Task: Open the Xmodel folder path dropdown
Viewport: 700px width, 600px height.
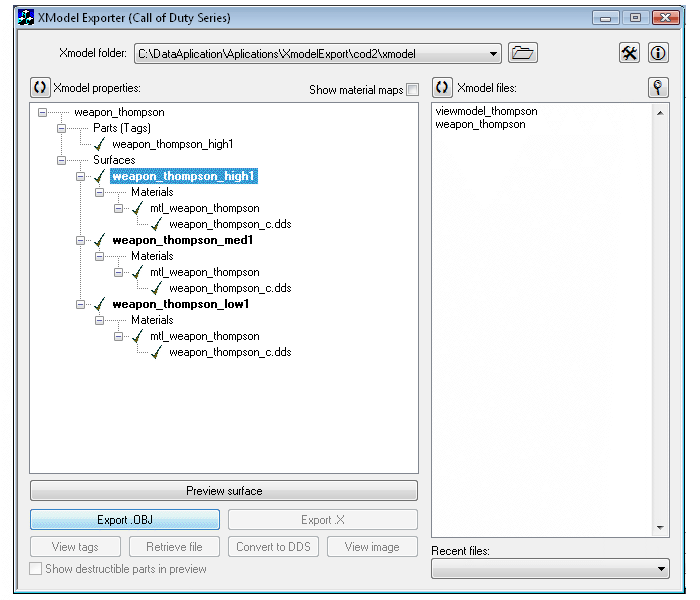Action: click(493, 54)
